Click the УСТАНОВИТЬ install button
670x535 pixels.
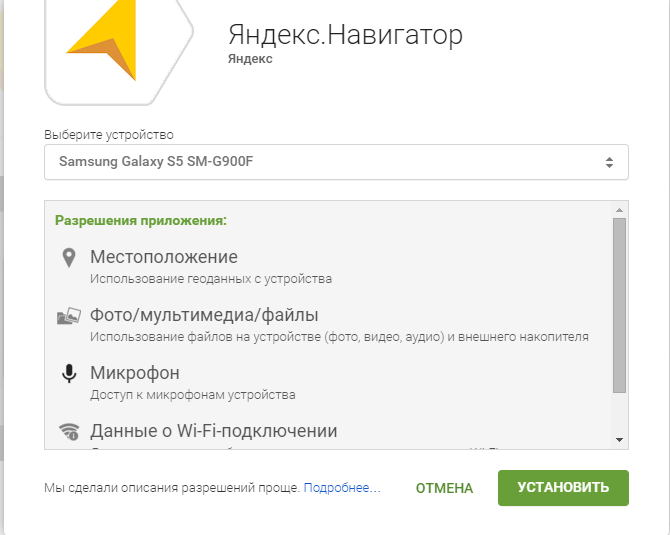point(563,488)
